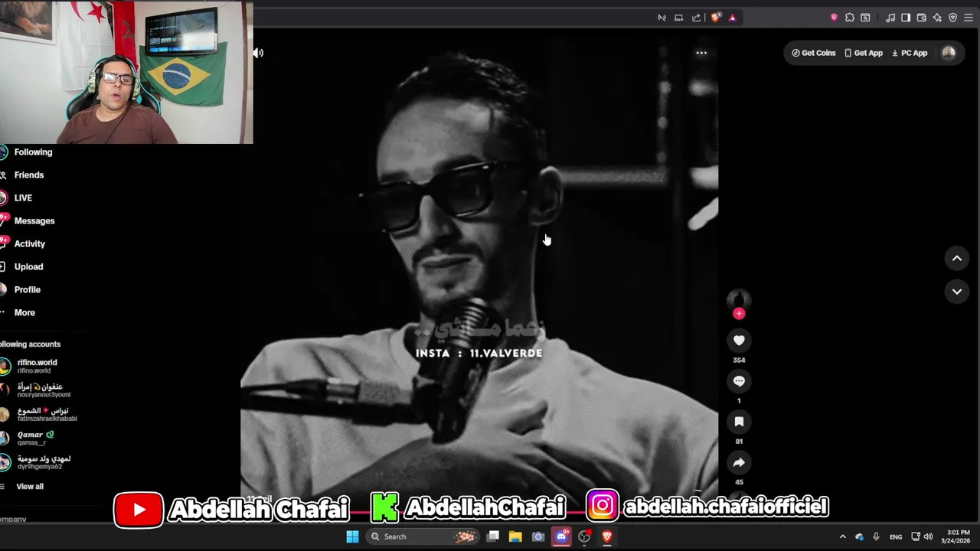Open the Brave Rewards triangle icon
The image size is (980, 551).
pyautogui.click(x=733, y=18)
